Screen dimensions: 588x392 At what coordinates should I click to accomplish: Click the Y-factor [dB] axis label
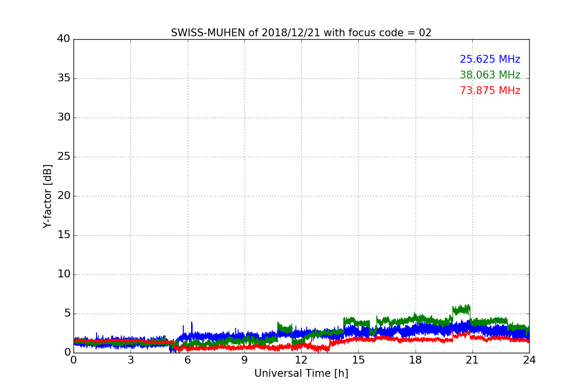tap(48, 196)
